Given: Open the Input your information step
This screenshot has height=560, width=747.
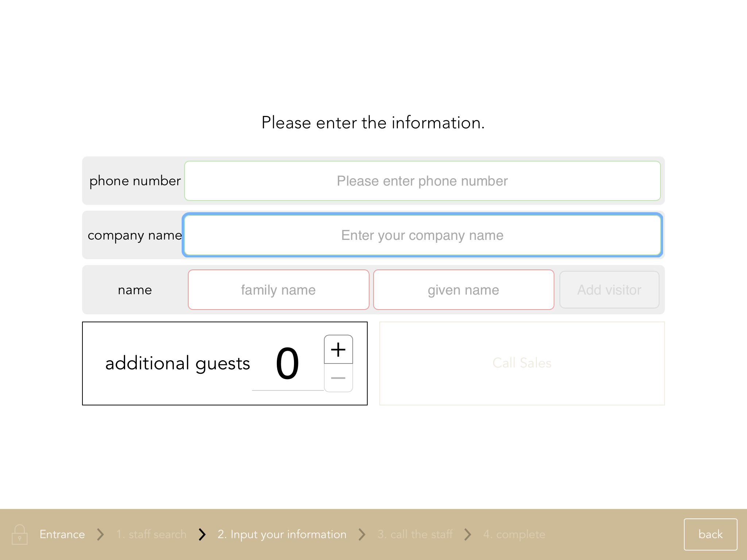Looking at the screenshot, I should [282, 534].
